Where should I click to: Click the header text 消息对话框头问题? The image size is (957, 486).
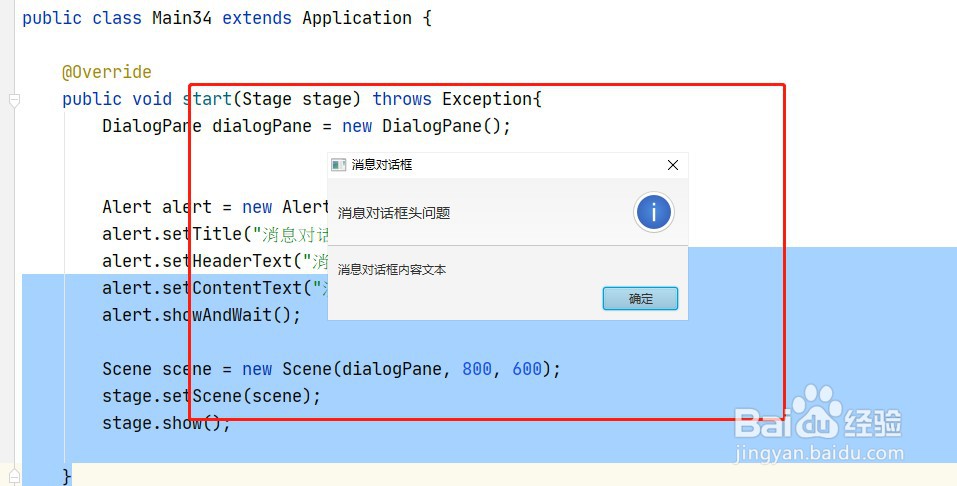394,213
